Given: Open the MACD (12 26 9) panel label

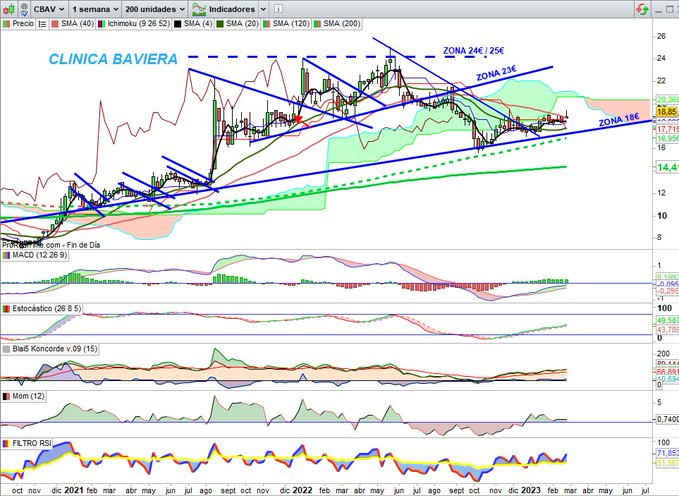Looking at the screenshot, I should click(35, 255).
